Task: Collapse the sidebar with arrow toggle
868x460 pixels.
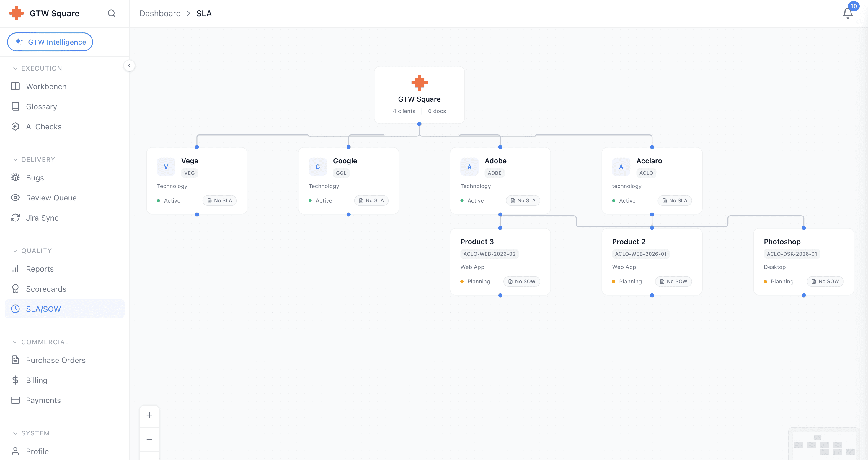Action: click(x=129, y=66)
